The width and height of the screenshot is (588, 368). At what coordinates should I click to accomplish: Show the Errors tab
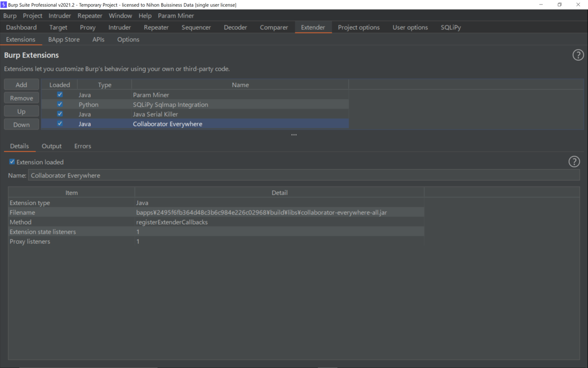[83, 146]
